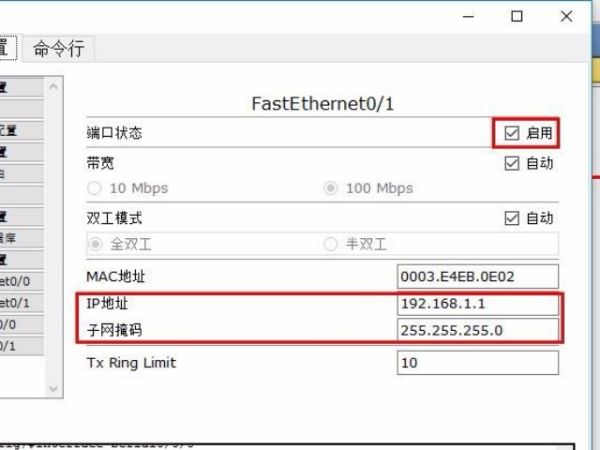Choose the 全双工 radio option
This screenshot has width=600, height=450.
click(95, 244)
